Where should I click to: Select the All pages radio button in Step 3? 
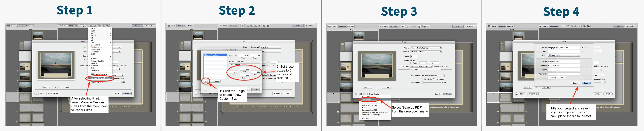[411, 60]
